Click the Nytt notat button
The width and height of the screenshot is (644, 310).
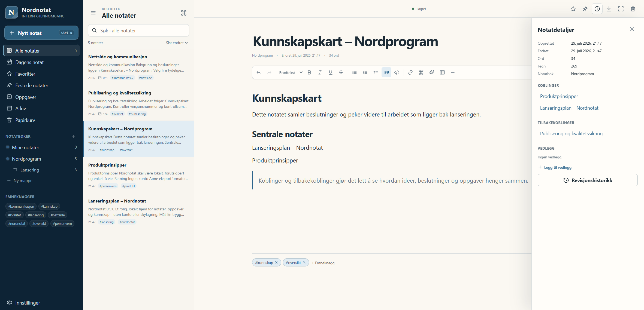coord(41,33)
